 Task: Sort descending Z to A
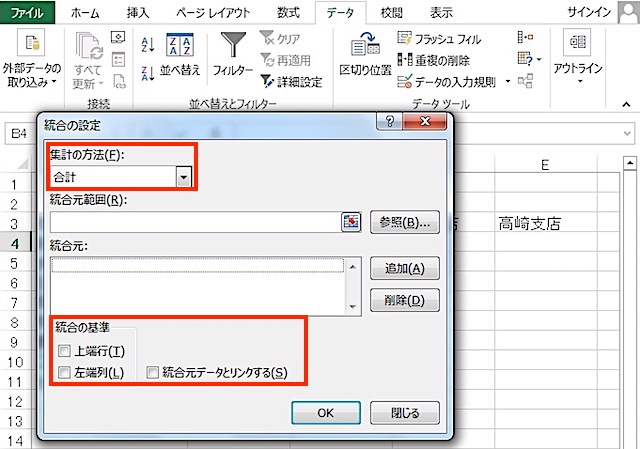pos(147,73)
